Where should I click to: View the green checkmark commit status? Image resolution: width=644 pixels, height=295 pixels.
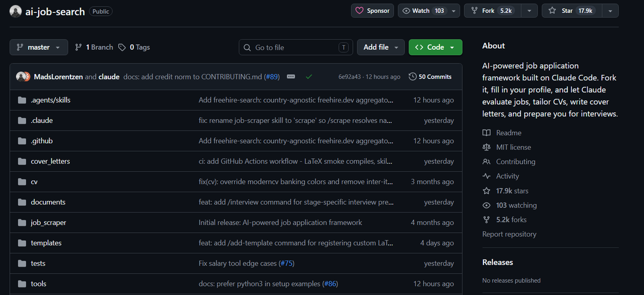tap(309, 77)
